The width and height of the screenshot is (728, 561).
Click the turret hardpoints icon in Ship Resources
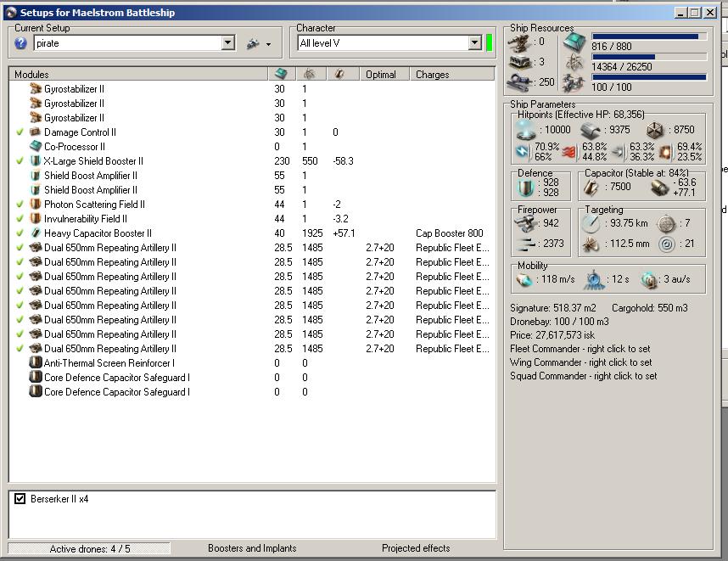tap(519, 42)
